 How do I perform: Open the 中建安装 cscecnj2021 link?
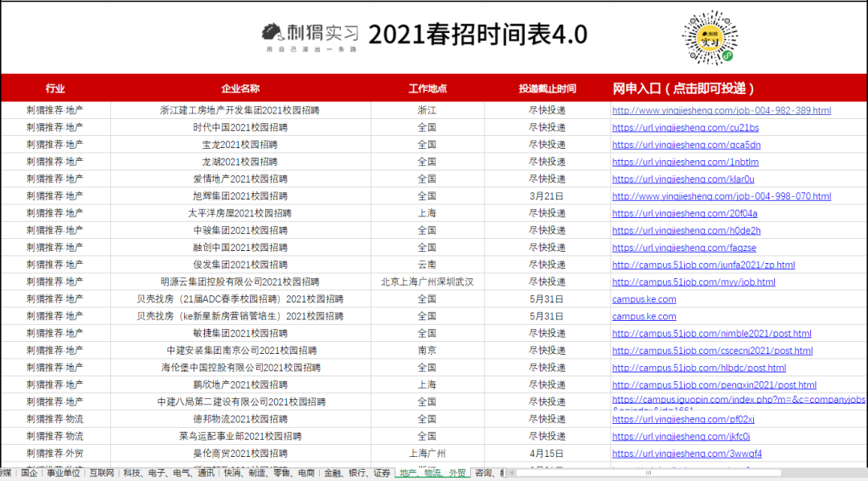[712, 351]
